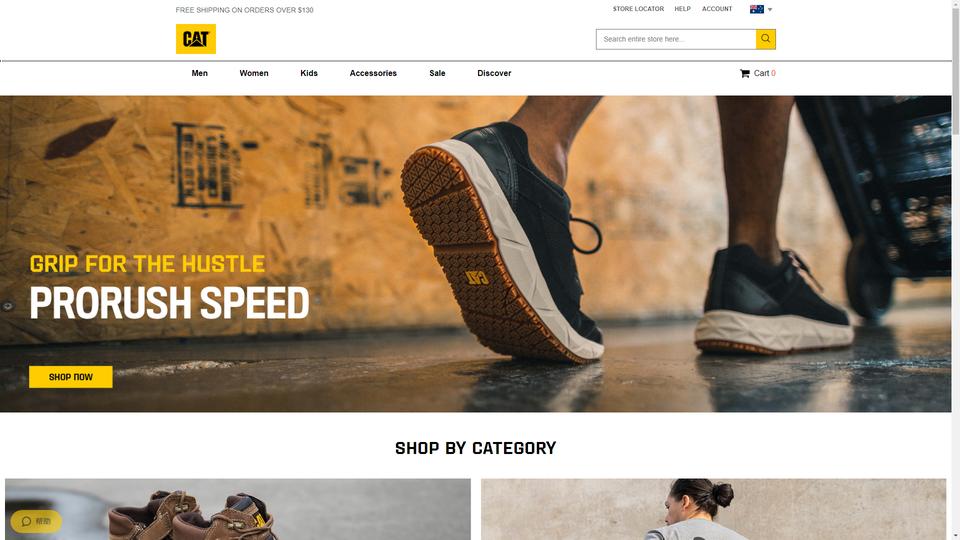Screen dimensions: 960x540
Task: Go to the Account link
Action: 717,9
